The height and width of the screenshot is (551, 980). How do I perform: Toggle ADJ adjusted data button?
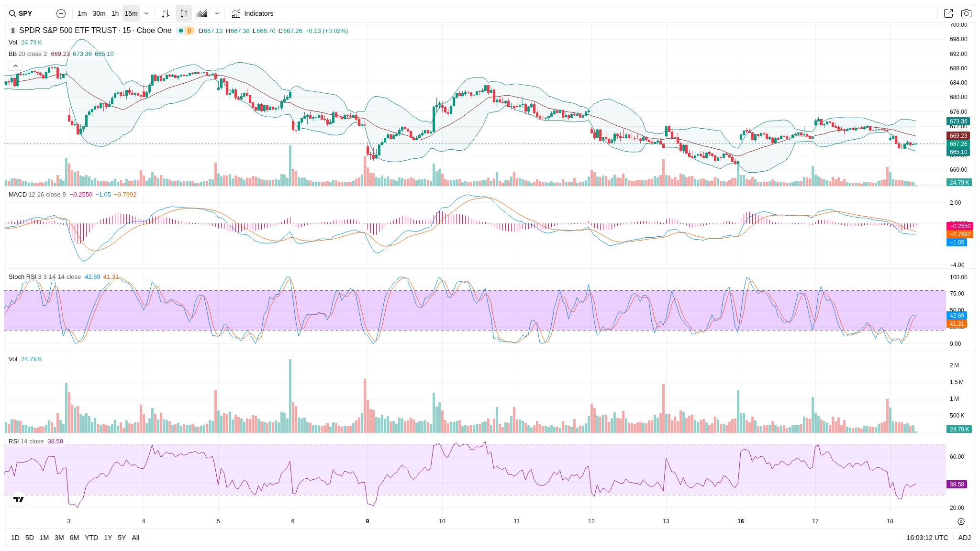(964, 538)
